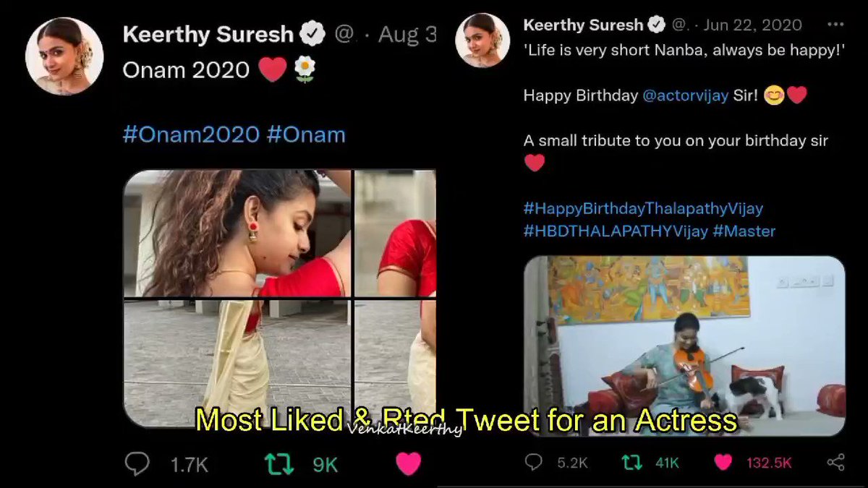The height and width of the screenshot is (488, 868).
Task: Open Keerthy Suresh avatar on left tweet
Action: (x=64, y=56)
